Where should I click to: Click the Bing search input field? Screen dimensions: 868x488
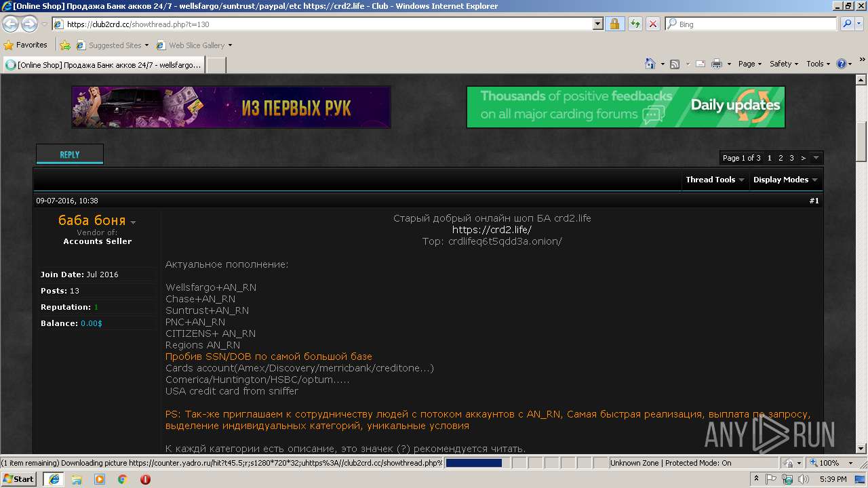click(x=751, y=24)
